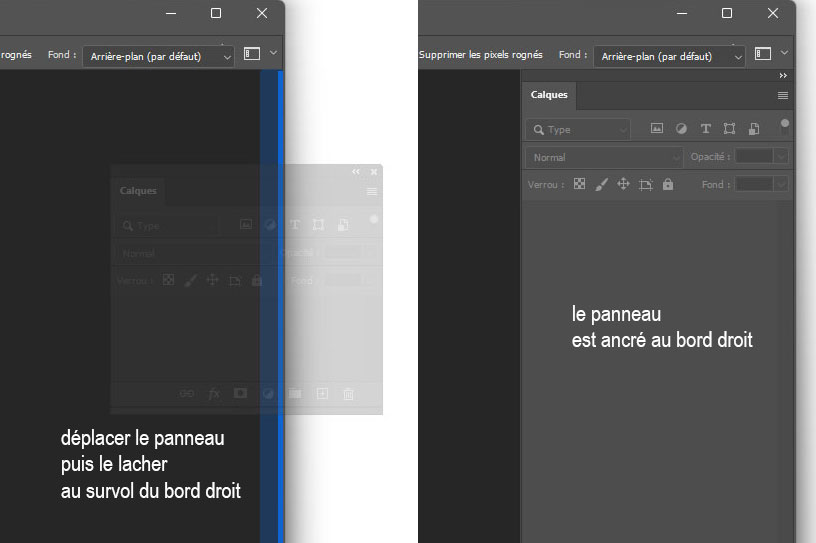This screenshot has height=543, width=816.
Task: Add layer mask icon in floating Calques panel
Action: click(240, 393)
